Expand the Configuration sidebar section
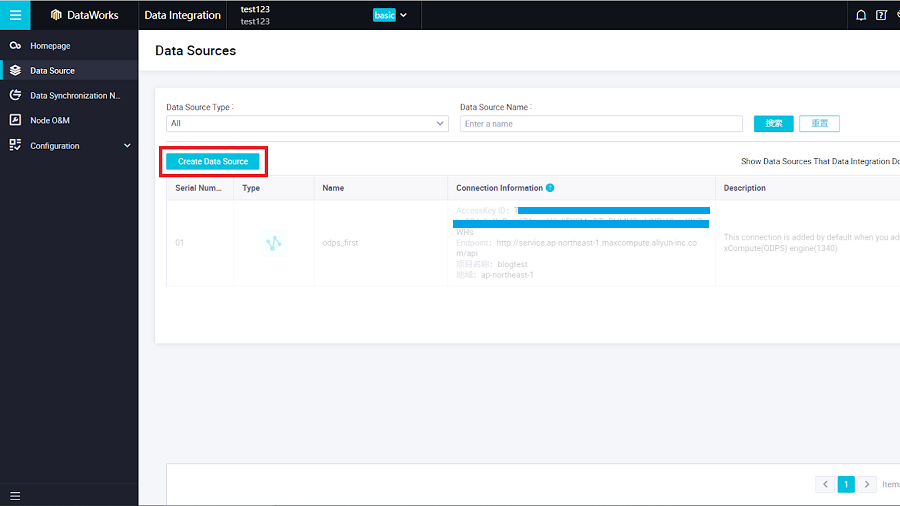Viewport: 900px width, 506px height. pyautogui.click(x=127, y=146)
